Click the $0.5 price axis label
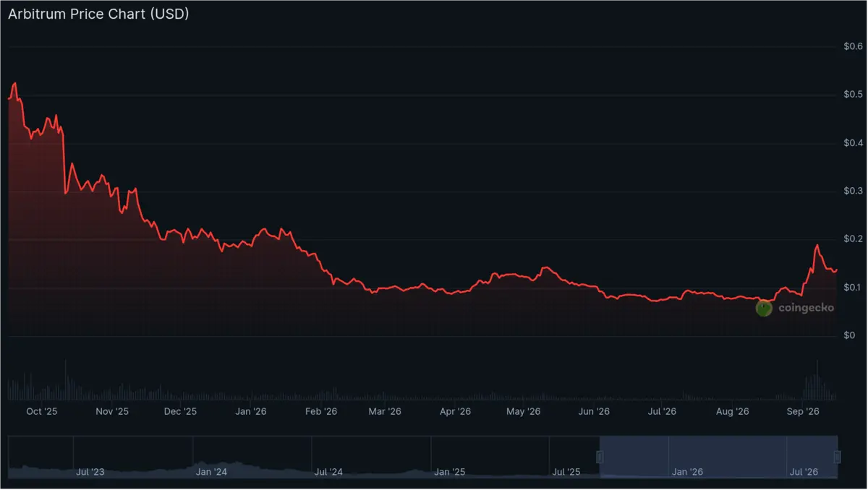868x490 pixels. [x=853, y=95]
